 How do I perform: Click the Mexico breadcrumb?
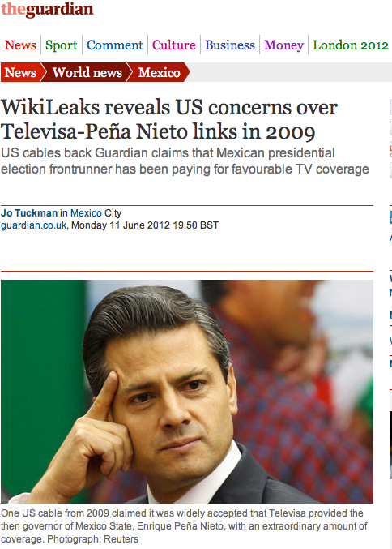[159, 72]
